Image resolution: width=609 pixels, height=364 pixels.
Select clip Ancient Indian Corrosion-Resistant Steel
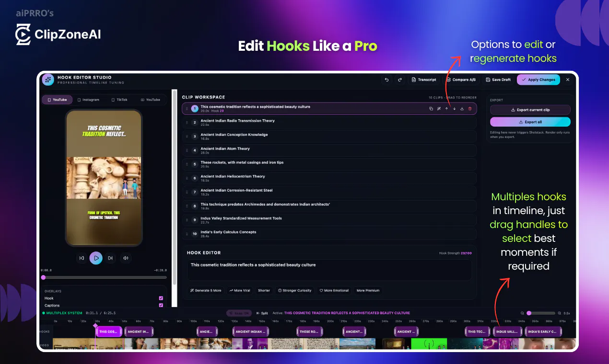[x=329, y=192]
